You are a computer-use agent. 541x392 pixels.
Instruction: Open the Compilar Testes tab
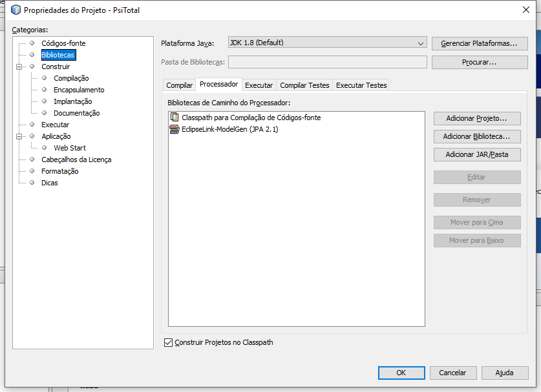click(304, 85)
